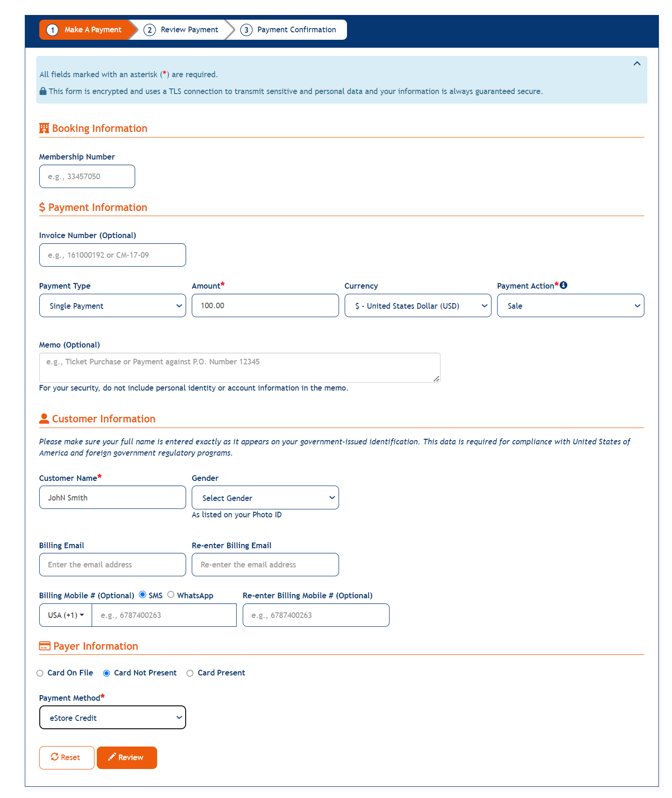Click the Membership Number input field
This screenshot has height=798, width=672.
pyautogui.click(x=87, y=176)
